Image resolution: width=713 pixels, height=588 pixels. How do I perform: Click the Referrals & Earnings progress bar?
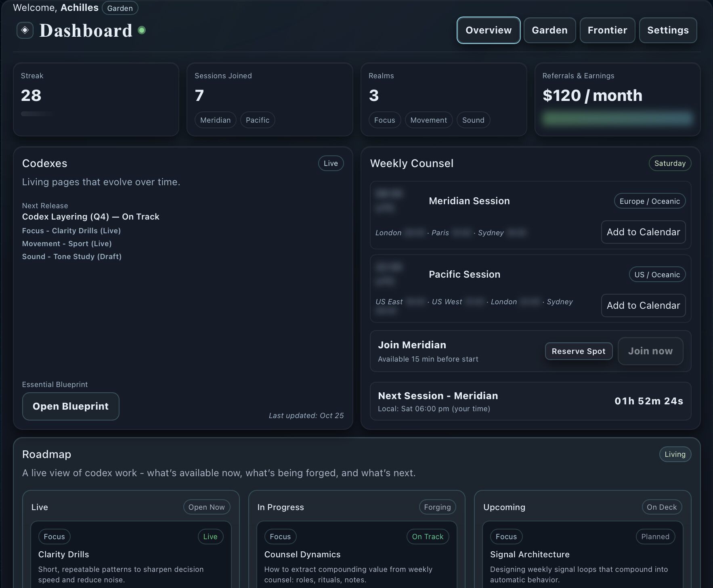(617, 118)
